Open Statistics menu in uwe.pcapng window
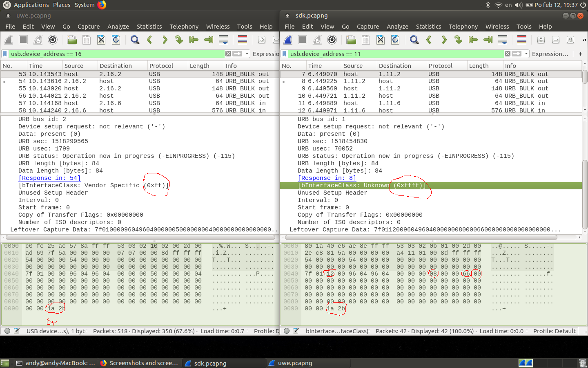This screenshot has width=588, height=368. [x=149, y=27]
